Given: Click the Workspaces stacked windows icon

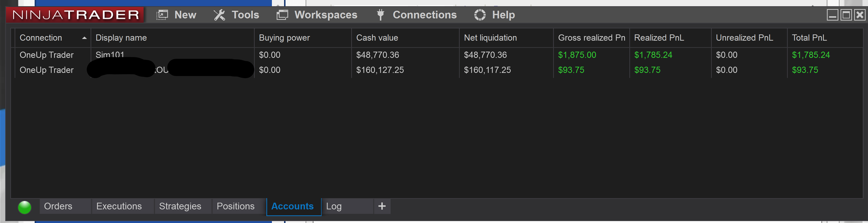Looking at the screenshot, I should point(282,15).
